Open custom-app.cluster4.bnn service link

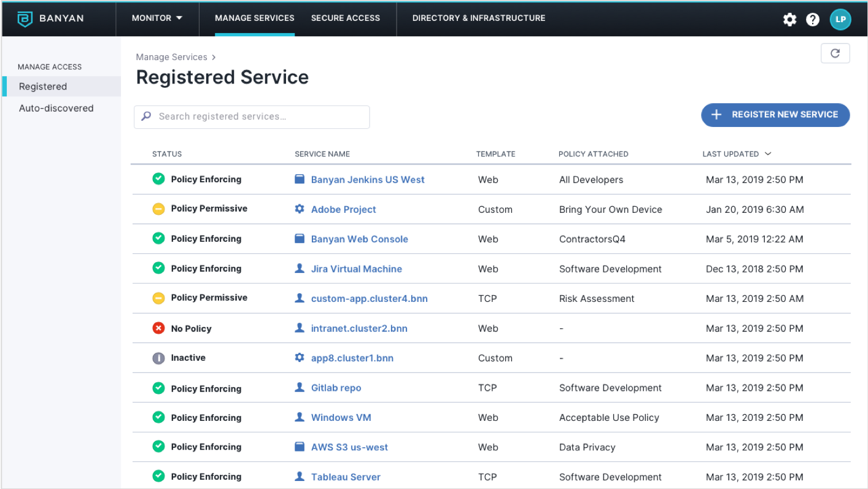370,299
